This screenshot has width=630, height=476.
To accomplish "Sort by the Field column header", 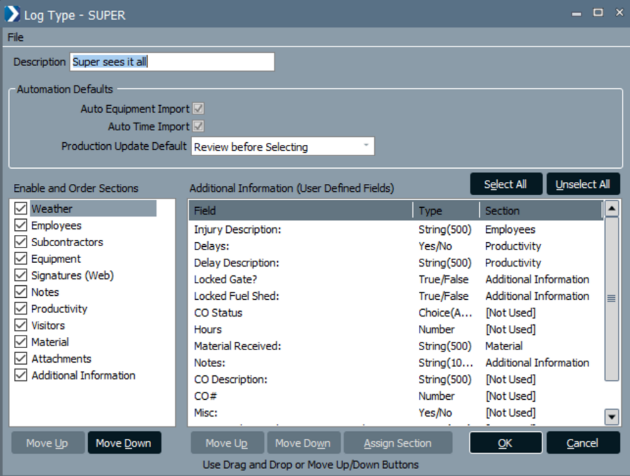I will pos(300,211).
